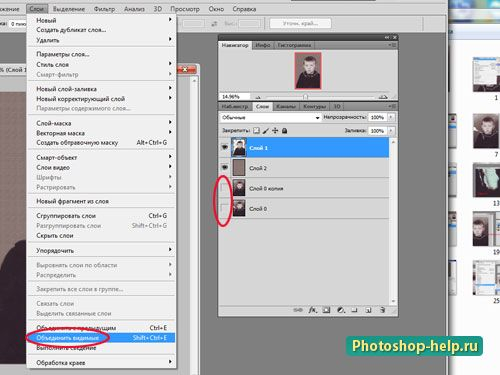This screenshot has height=375, width=500.
Task: Click the create new layer icon
Action: coord(368,310)
